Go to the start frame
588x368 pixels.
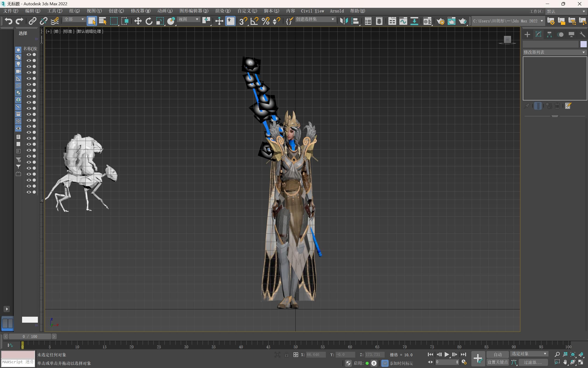(430, 354)
